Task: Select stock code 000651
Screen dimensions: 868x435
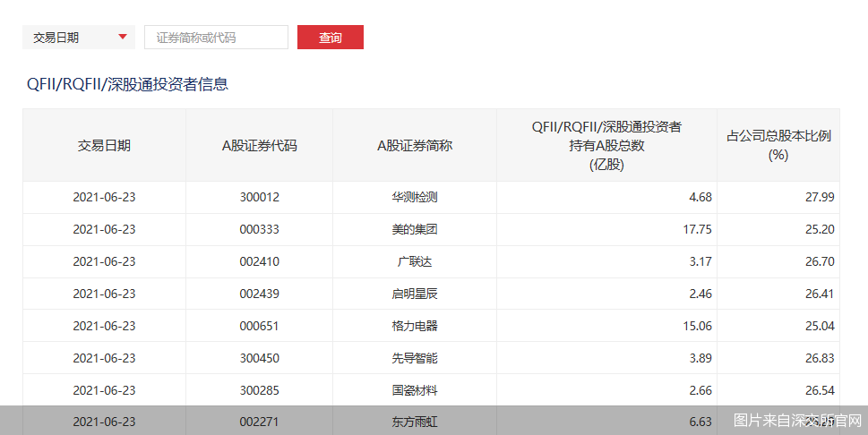Action: (259, 326)
